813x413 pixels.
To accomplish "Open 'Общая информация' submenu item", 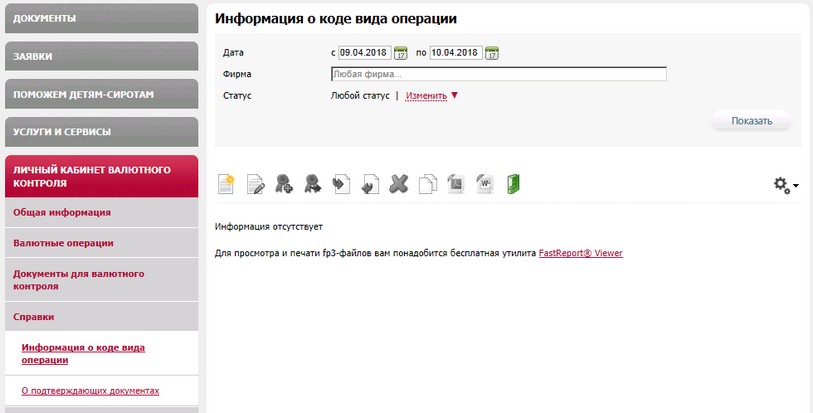I will 102,212.
